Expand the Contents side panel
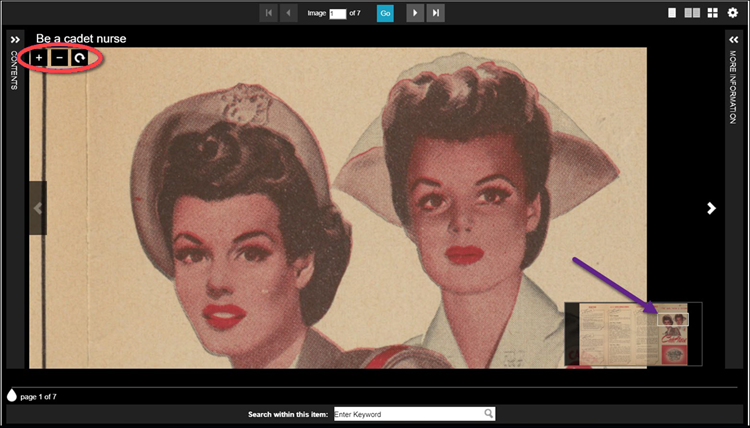 (15, 40)
